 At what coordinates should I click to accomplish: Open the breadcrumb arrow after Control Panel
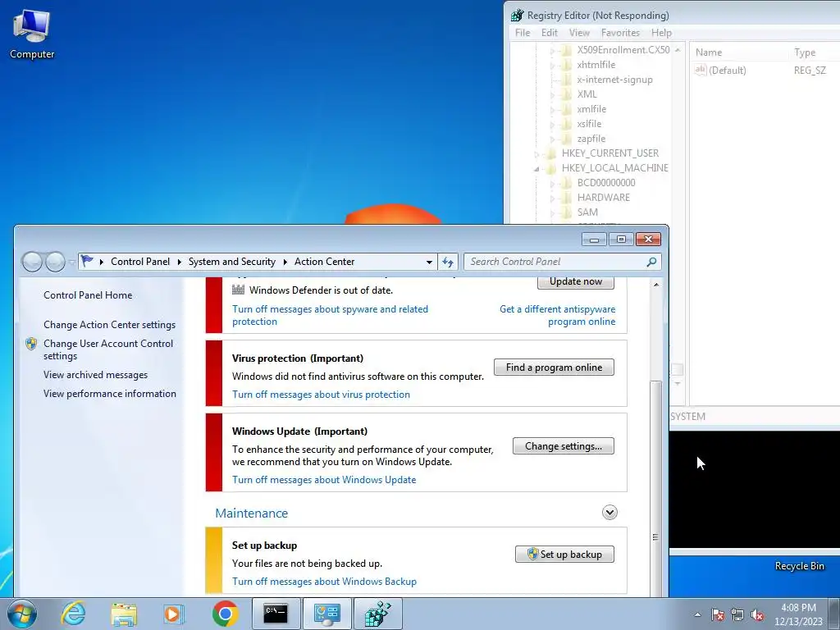pos(179,262)
